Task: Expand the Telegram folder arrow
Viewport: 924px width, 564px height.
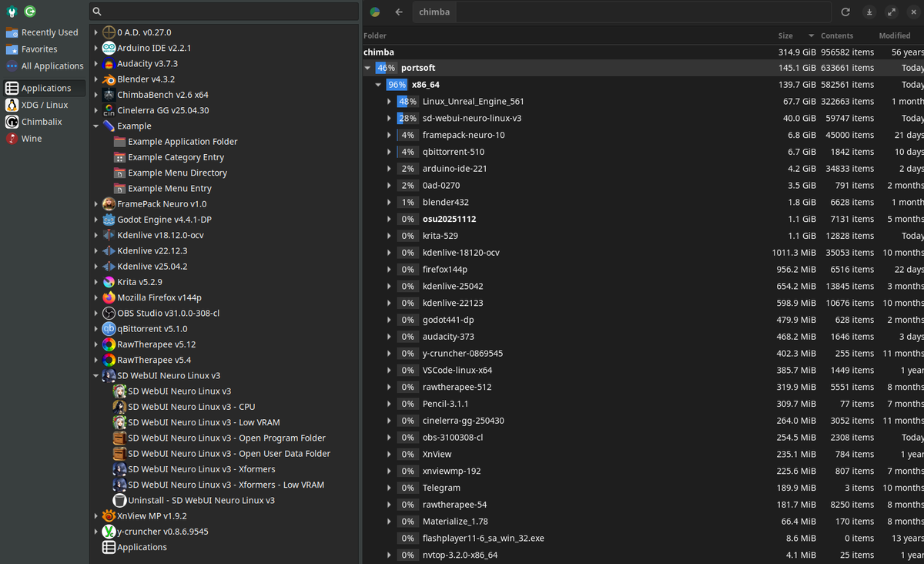Action: (389, 488)
